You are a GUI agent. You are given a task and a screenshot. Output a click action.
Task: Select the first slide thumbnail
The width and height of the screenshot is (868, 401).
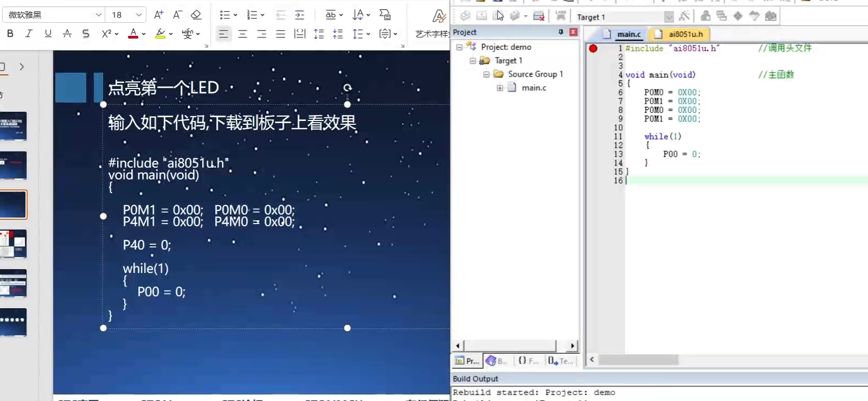click(x=13, y=126)
